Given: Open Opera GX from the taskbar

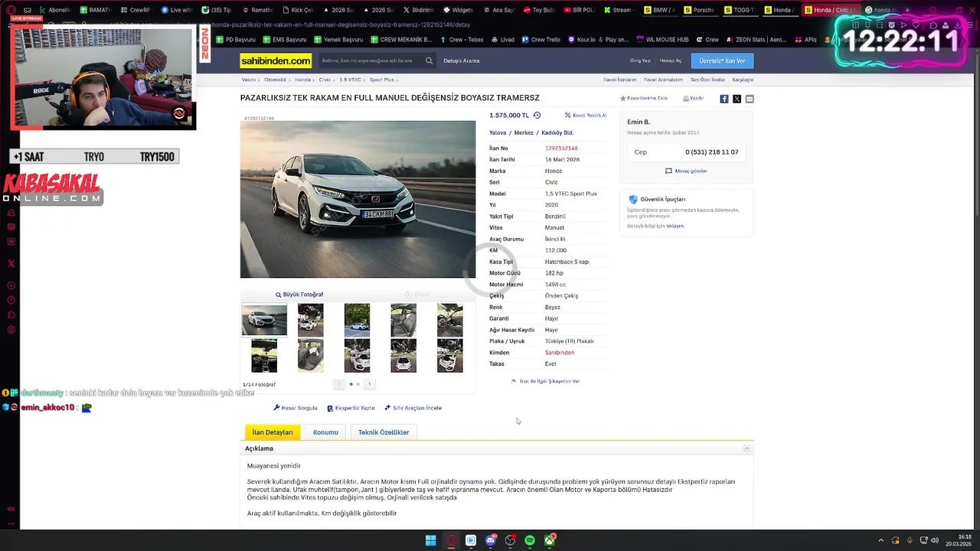Looking at the screenshot, I should pyautogui.click(x=451, y=541).
